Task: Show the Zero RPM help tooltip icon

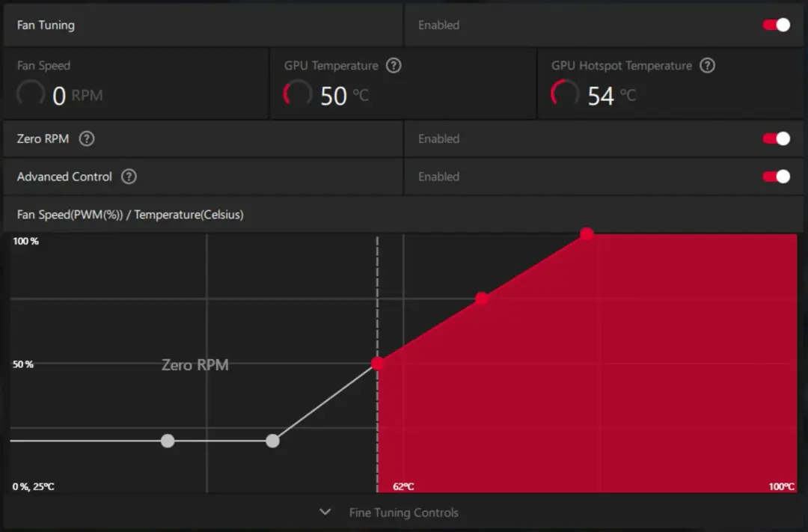Action: (87, 138)
